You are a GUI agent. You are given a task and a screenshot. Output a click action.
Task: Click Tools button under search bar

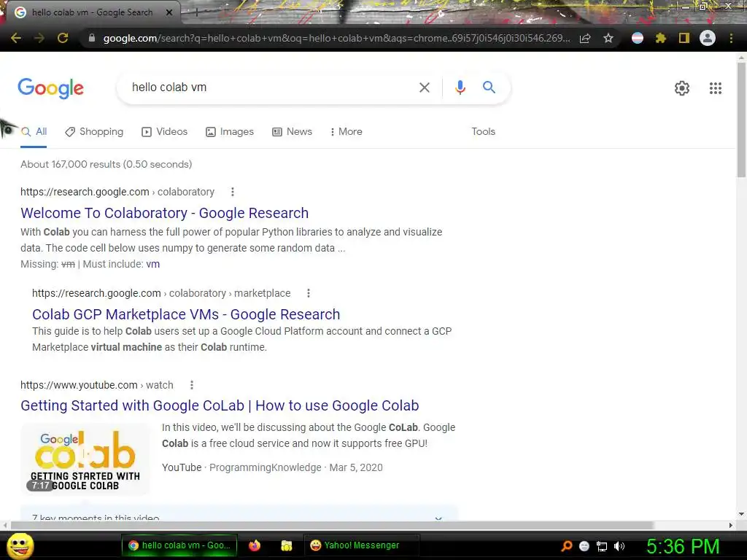click(x=483, y=132)
